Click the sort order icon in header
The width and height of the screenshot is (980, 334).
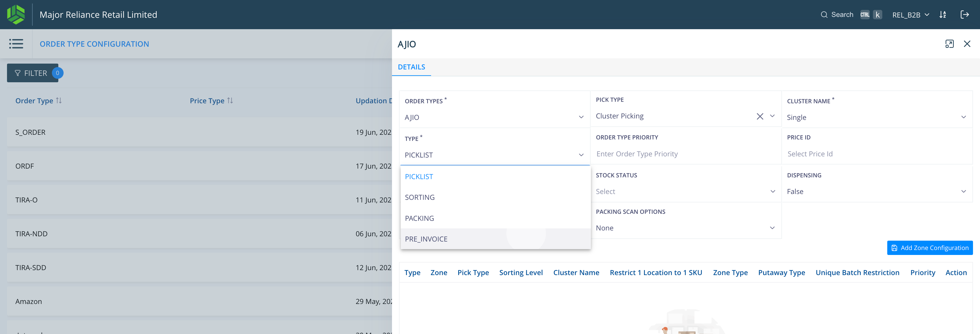(943, 15)
